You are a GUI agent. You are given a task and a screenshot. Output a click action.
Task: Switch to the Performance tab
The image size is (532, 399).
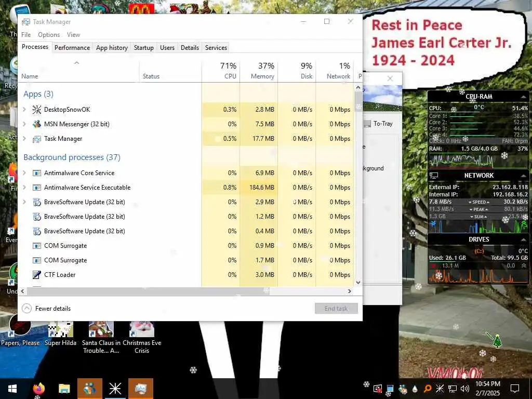[72, 48]
